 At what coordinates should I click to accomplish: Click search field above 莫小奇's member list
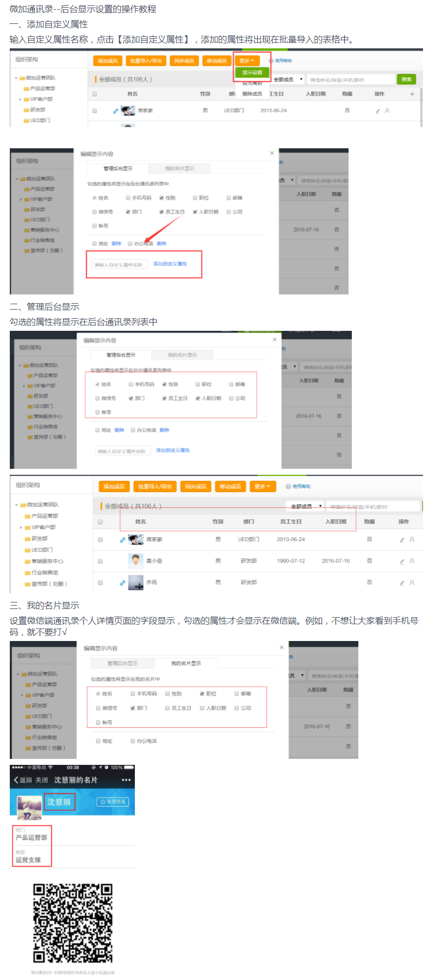(x=374, y=506)
